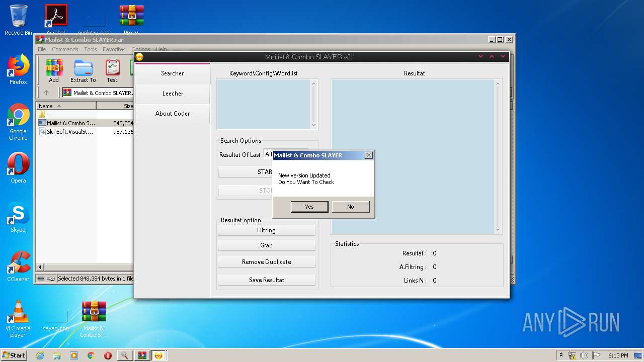
Task: Click the 6:13 PM taskbar clock
Action: [x=618, y=355]
